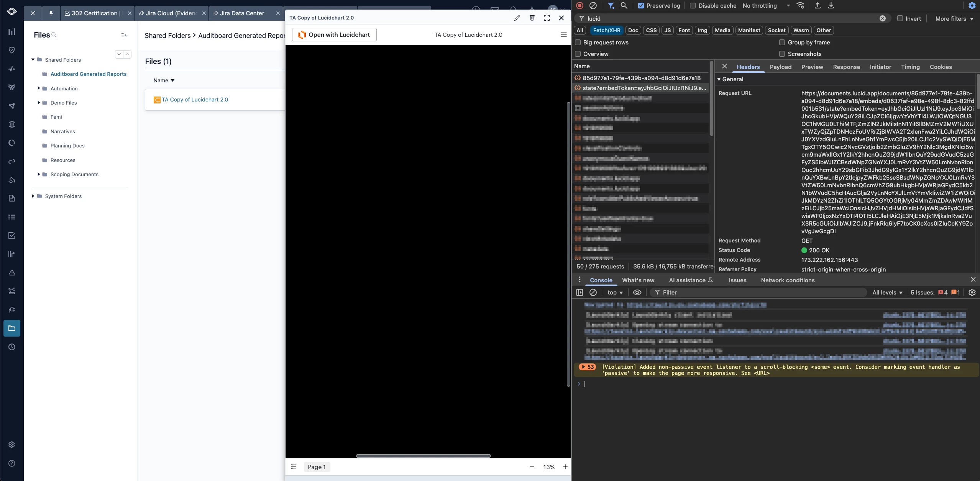This screenshot has height=481, width=980.
Task: Click the pencil edit icon in file preview
Action: click(517, 18)
